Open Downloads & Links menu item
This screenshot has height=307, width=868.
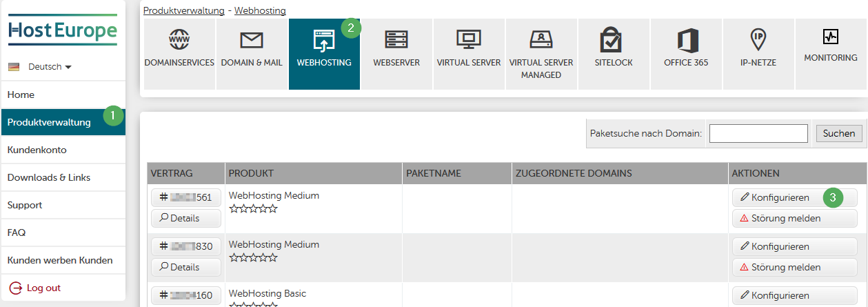(63, 177)
